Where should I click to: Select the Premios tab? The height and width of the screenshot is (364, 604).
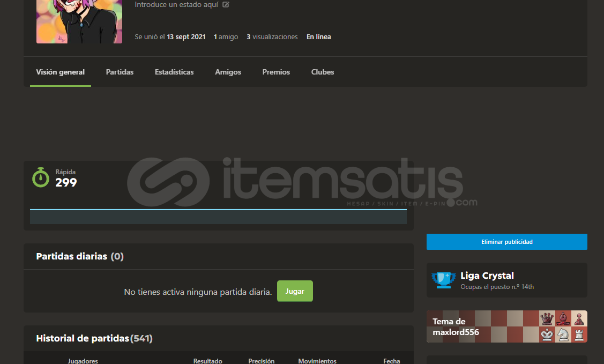coord(276,72)
